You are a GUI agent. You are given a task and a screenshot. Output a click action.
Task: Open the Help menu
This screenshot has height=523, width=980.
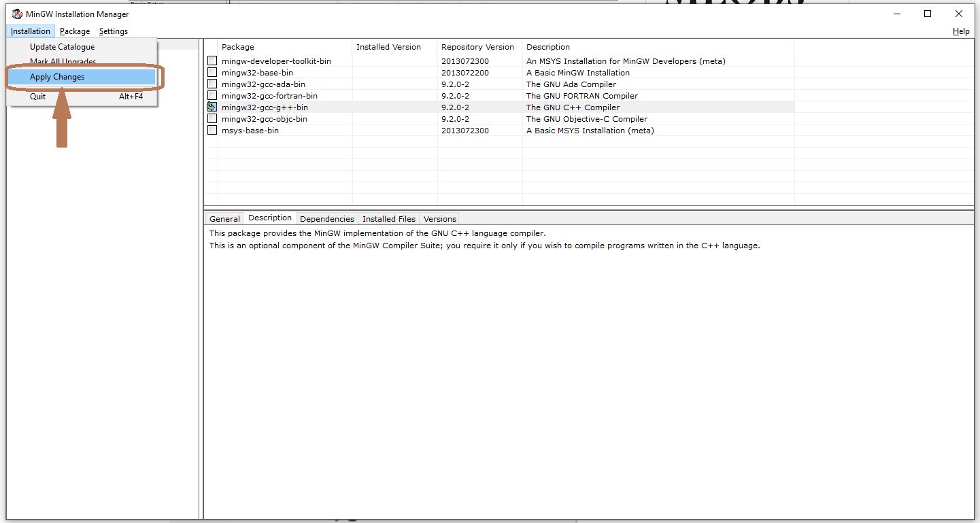click(961, 31)
